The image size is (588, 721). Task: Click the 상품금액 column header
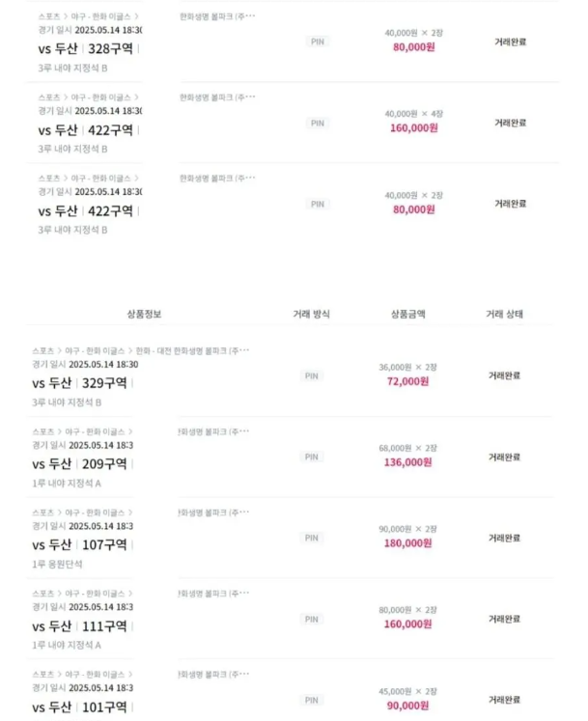point(408,314)
